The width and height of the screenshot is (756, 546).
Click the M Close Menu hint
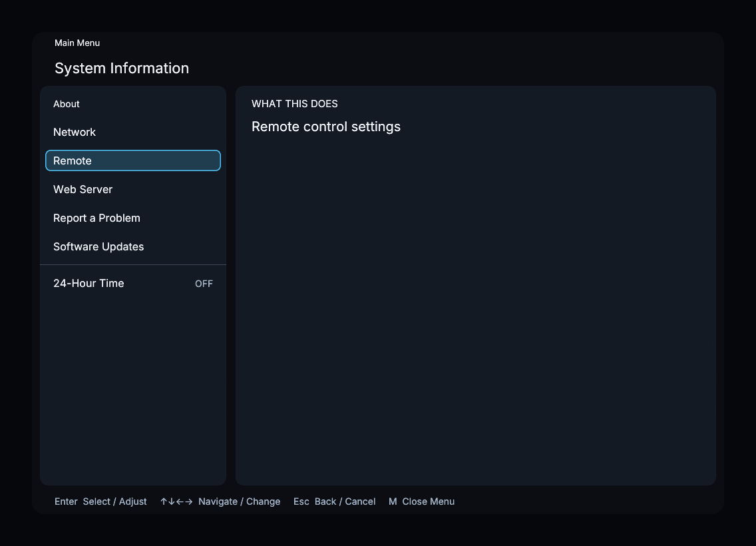click(x=421, y=501)
